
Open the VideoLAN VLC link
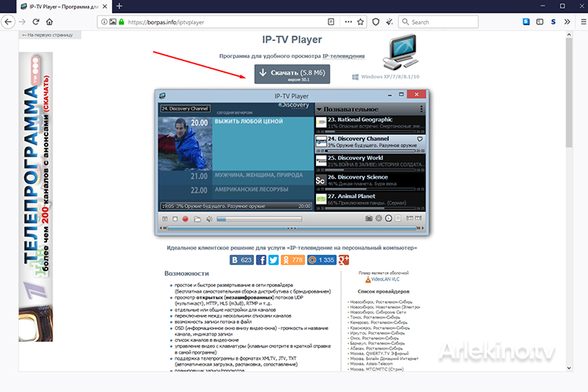point(385,279)
